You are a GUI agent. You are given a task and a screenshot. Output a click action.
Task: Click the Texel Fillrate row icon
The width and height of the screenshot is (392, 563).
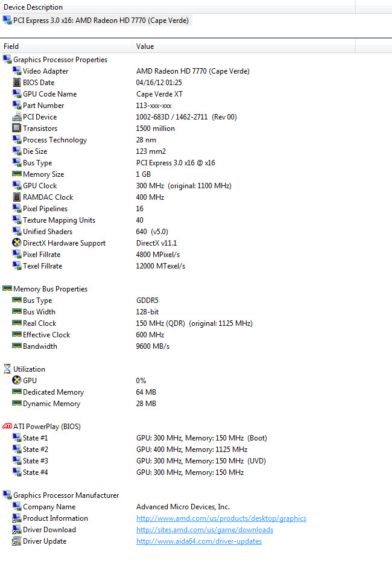17,266
